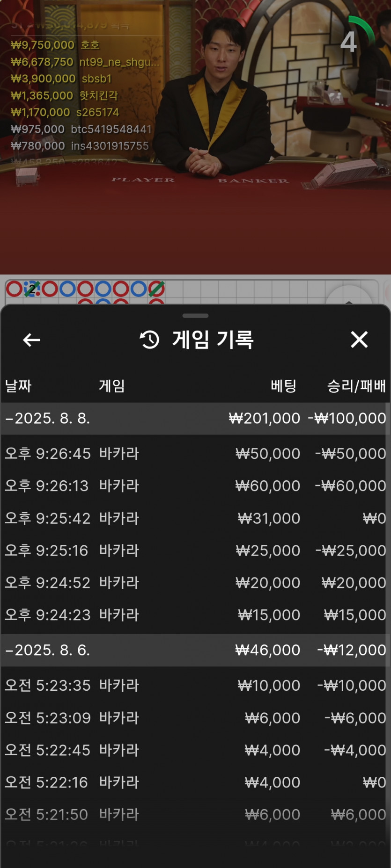391x868 pixels.
Task: Open the 오후 9:24:52 winning ₩20,000 record
Action: (195, 582)
